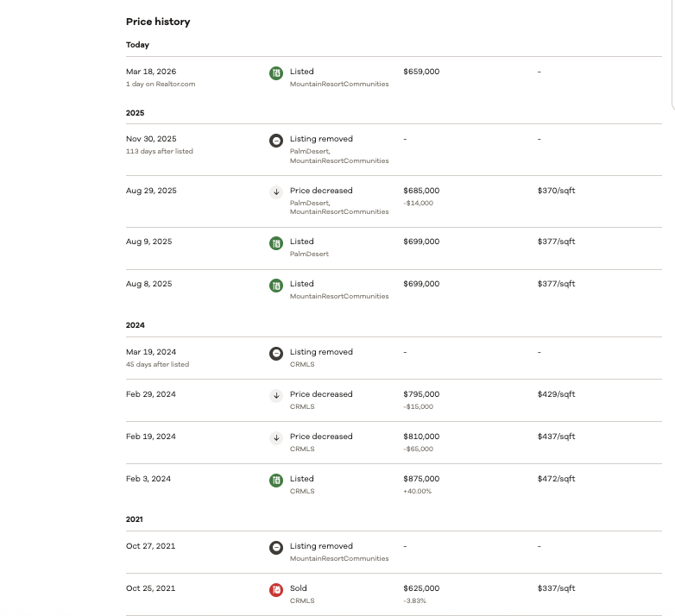Click the Listing removed icon for Mar 19, 2024

click(276, 354)
